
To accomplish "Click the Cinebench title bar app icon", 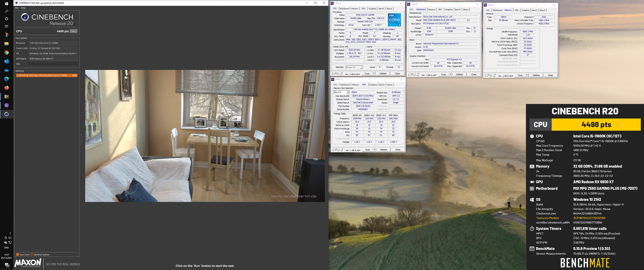I will (x=16, y=3).
